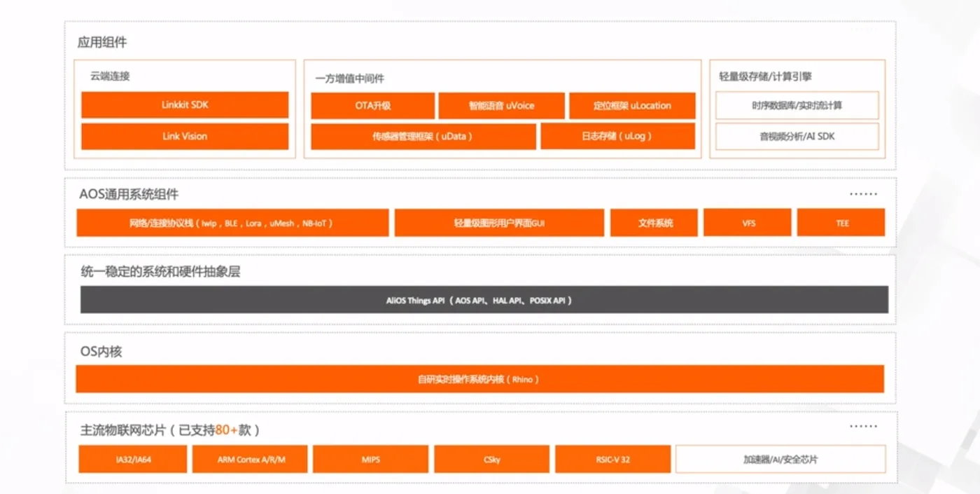Click the VFS block
Screen dimensions: 980x494
click(748, 223)
